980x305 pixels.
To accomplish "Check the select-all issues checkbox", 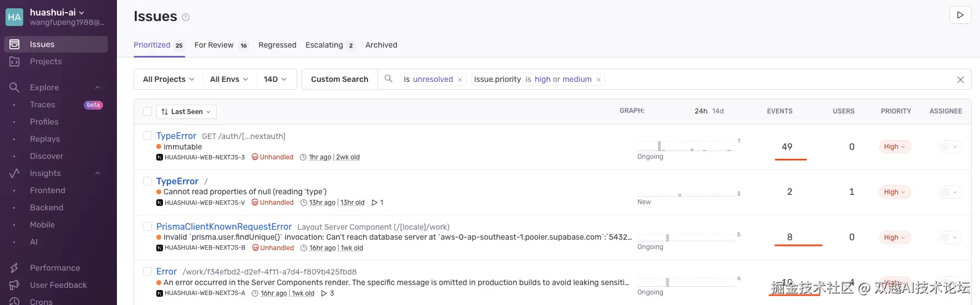I will click(147, 111).
